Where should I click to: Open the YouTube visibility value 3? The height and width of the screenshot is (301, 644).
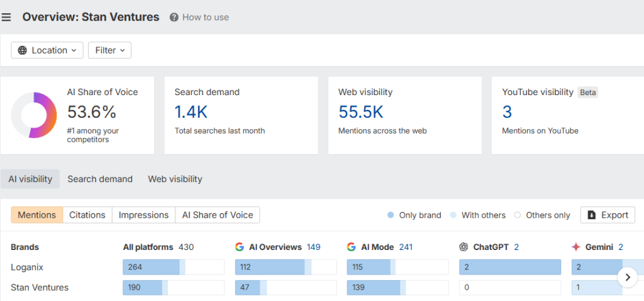tap(507, 112)
